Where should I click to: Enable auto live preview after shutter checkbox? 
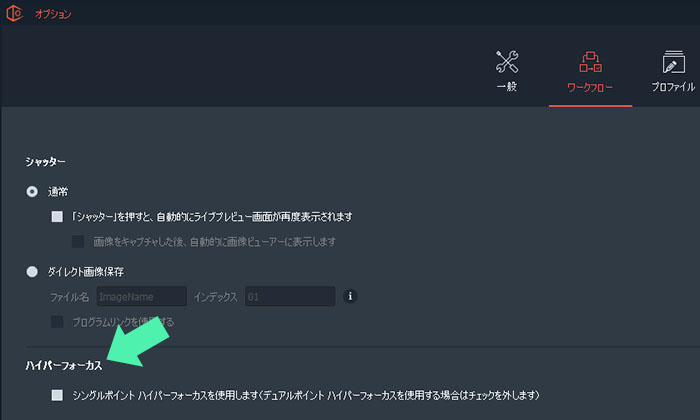pos(57,216)
